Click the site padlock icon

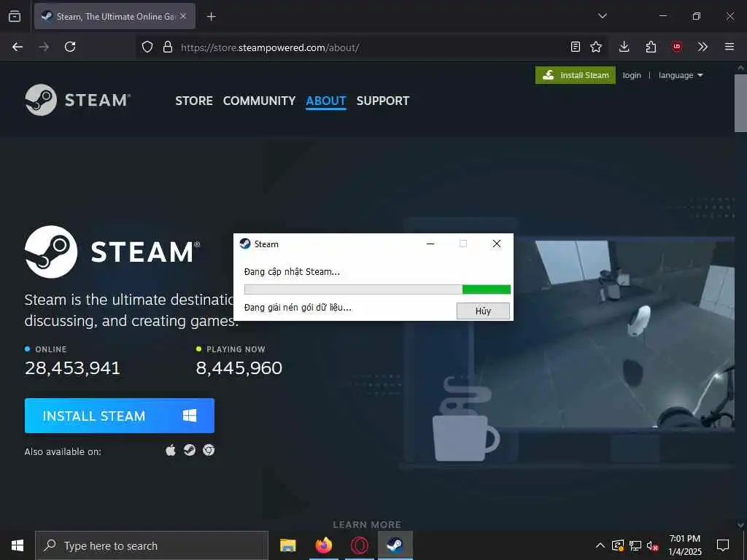[168, 47]
